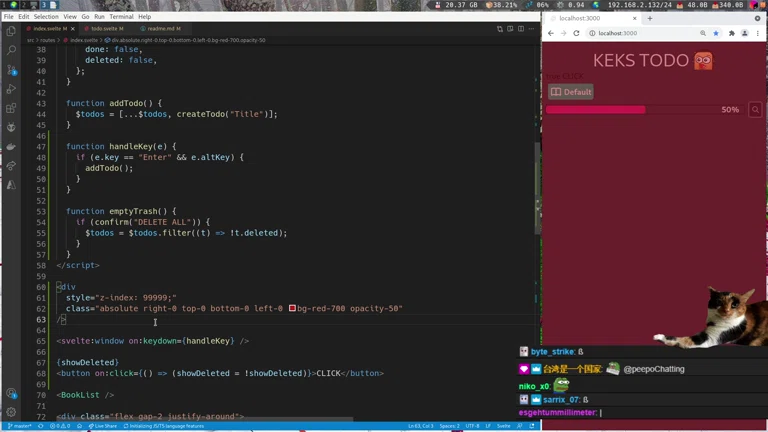
Task: Click the zoom magnifier in address bar
Action: [x=703, y=33]
